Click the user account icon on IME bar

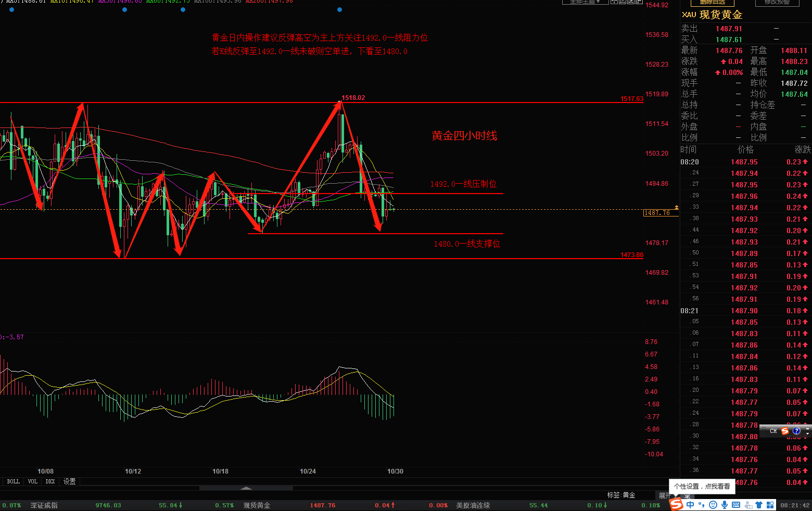point(748,505)
